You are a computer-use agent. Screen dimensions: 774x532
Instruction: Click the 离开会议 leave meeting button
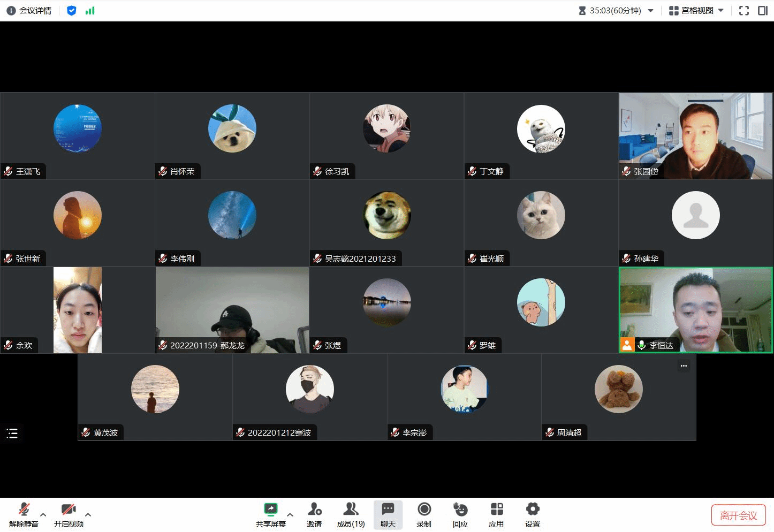click(x=738, y=515)
